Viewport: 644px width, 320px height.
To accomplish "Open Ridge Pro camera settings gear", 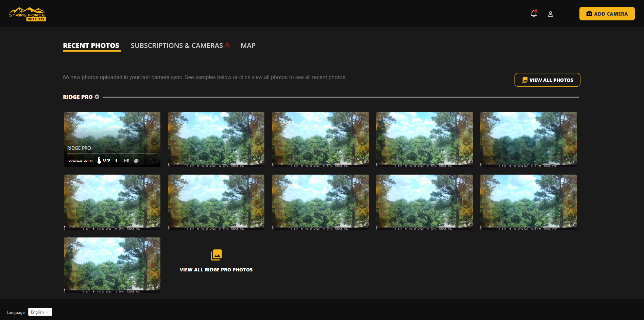I will 97,97.
